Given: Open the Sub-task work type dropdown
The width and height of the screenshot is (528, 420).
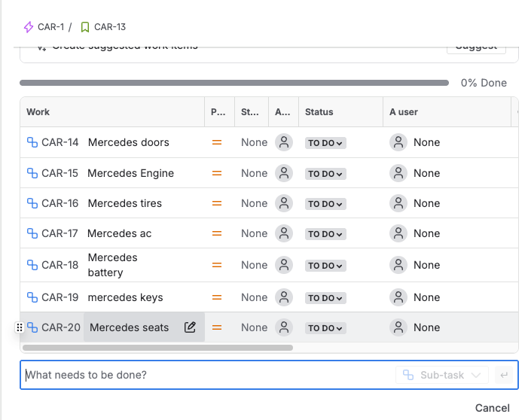Looking at the screenshot, I should coord(442,375).
